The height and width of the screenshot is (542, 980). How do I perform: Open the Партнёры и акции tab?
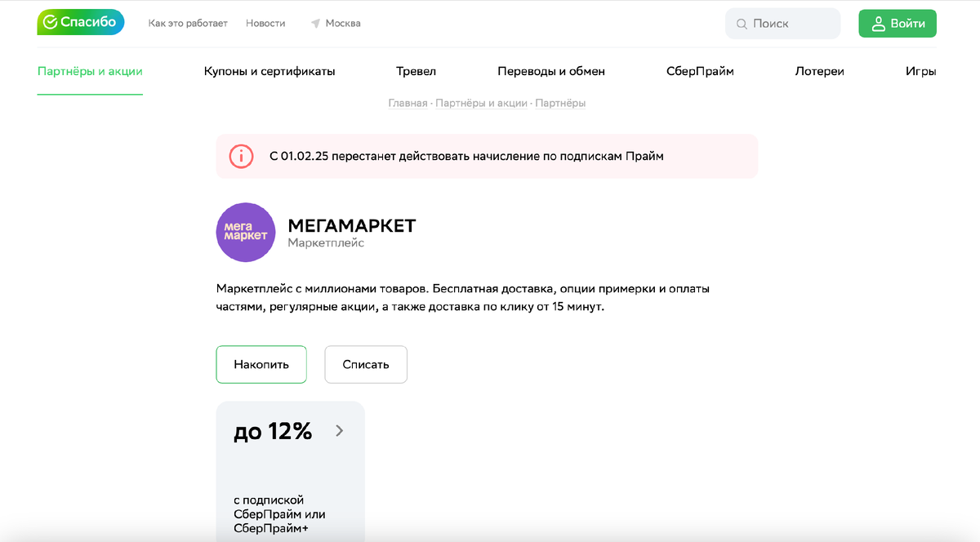tap(90, 71)
